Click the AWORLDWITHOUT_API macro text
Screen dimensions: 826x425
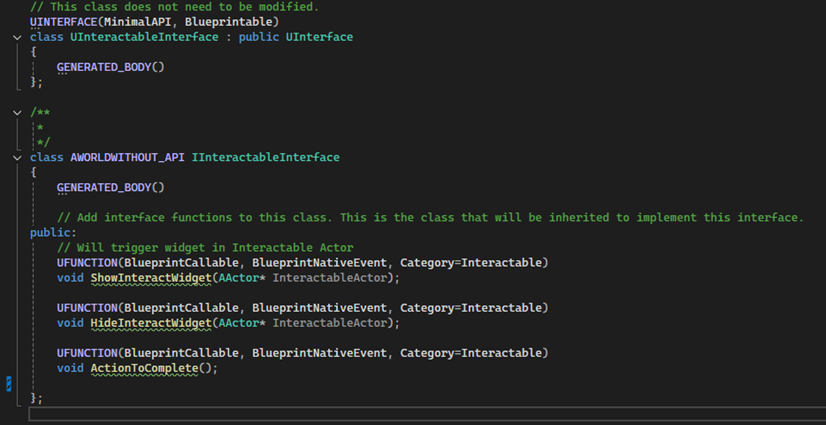[x=127, y=157]
